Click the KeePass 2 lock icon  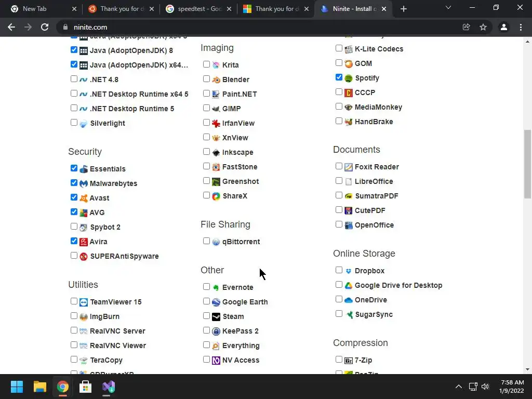216,331
